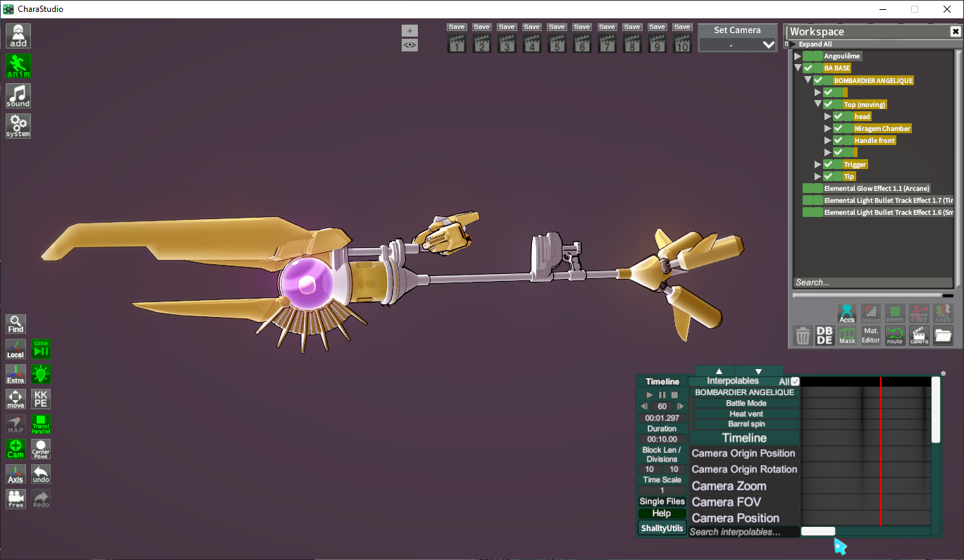The image size is (964, 560).
Task: Collapse BOMBARDIER ANGELIQUE node
Action: 808,80
